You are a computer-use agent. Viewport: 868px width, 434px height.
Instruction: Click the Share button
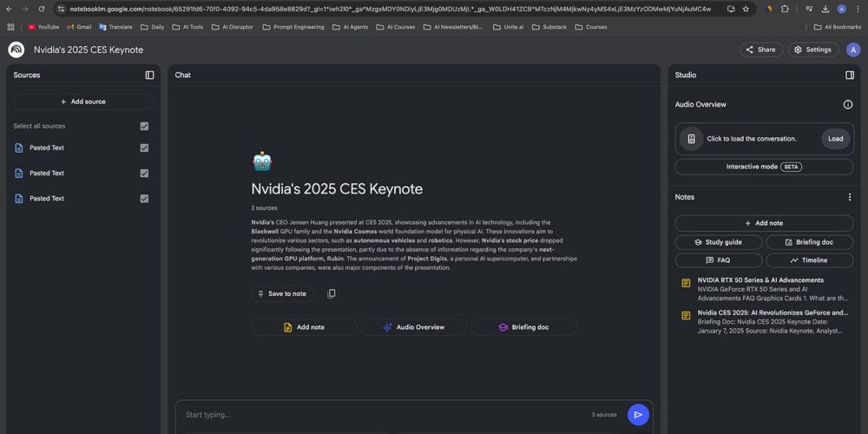761,49
